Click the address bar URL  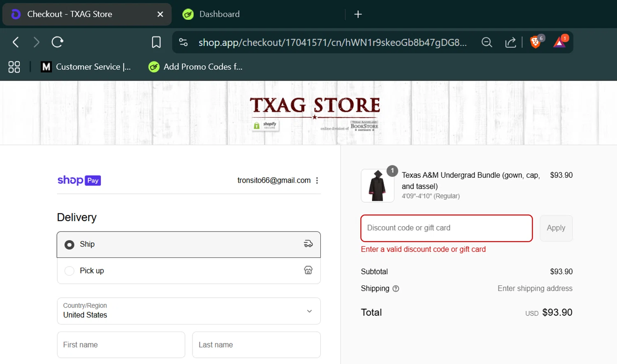tap(332, 42)
